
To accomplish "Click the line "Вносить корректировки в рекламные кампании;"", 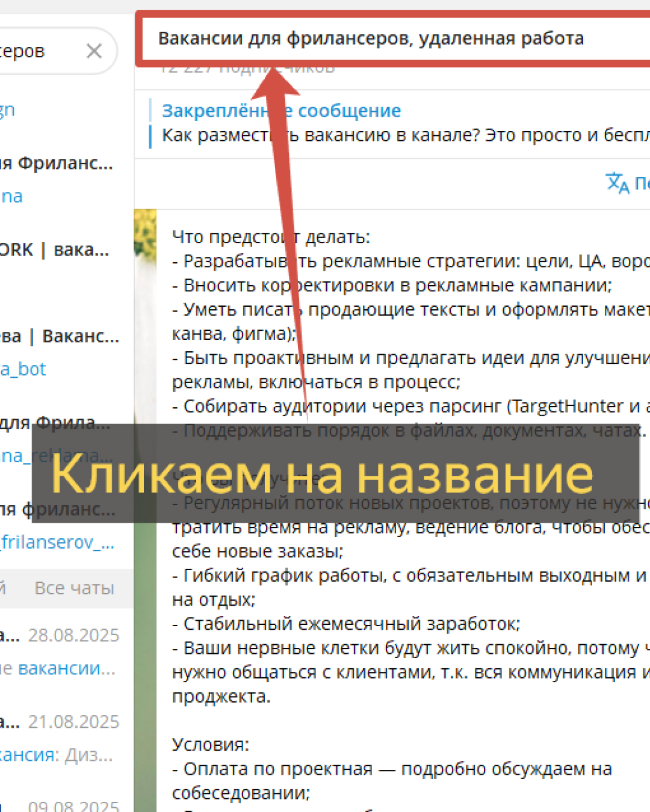I will (x=392, y=285).
